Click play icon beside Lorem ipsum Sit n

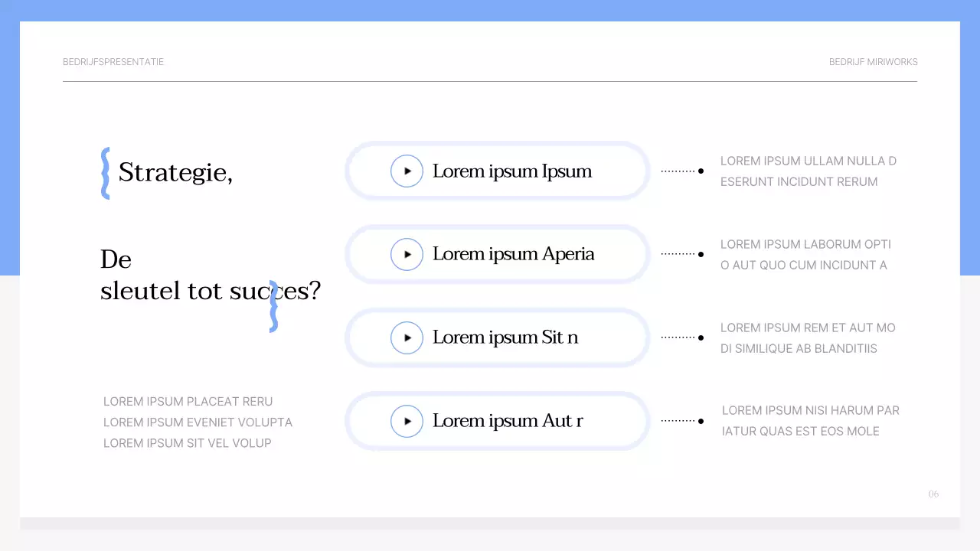click(x=407, y=337)
